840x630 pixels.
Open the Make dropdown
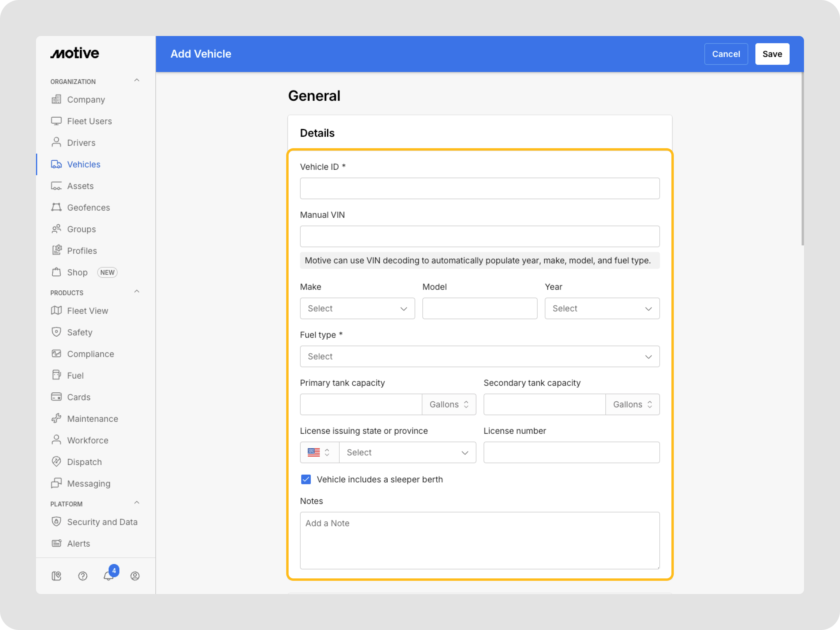(357, 308)
